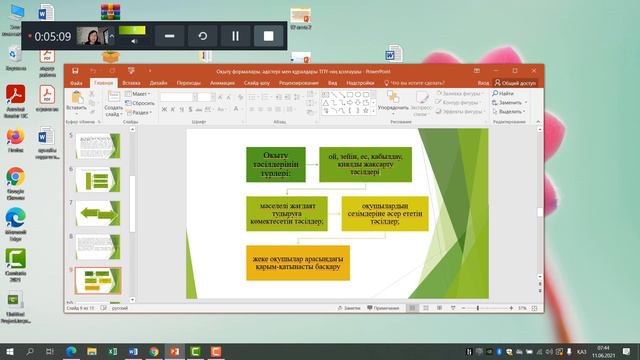Stop the screen recording
The height and width of the screenshot is (360, 640).
pos(269,36)
